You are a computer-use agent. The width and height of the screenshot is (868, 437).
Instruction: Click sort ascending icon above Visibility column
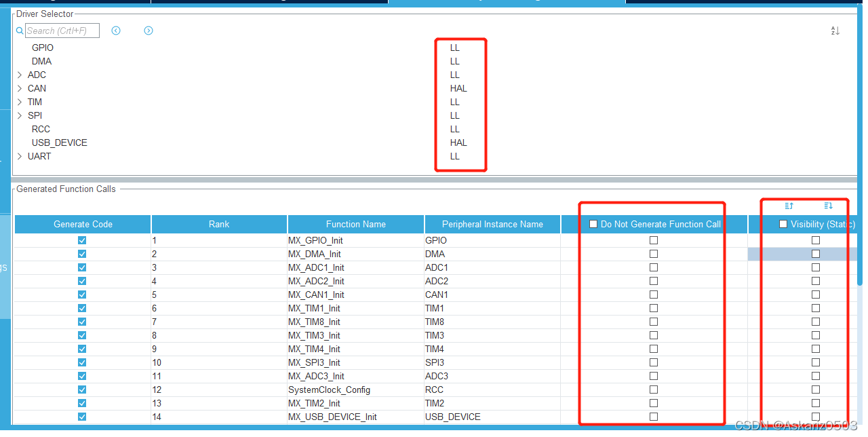789,205
